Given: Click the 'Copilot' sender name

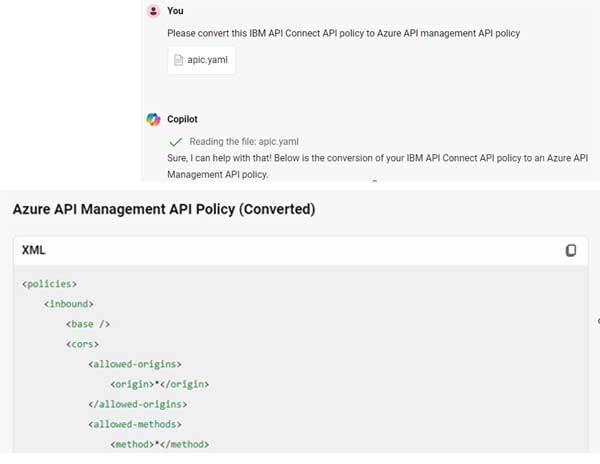Looking at the screenshot, I should [182, 119].
